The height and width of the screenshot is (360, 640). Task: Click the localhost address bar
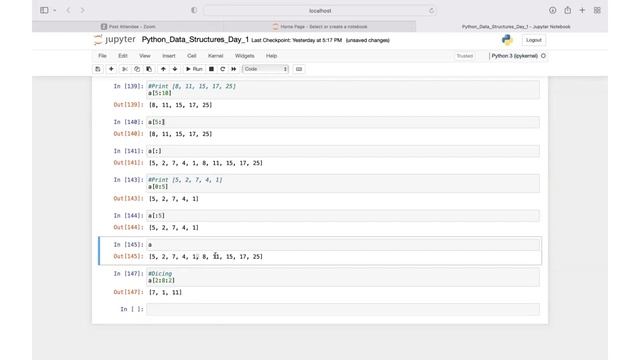320,11
